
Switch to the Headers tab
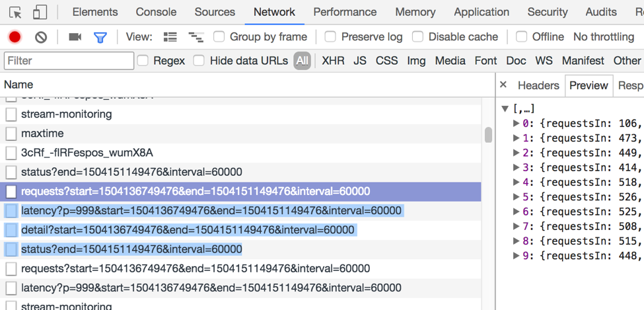[x=538, y=85]
